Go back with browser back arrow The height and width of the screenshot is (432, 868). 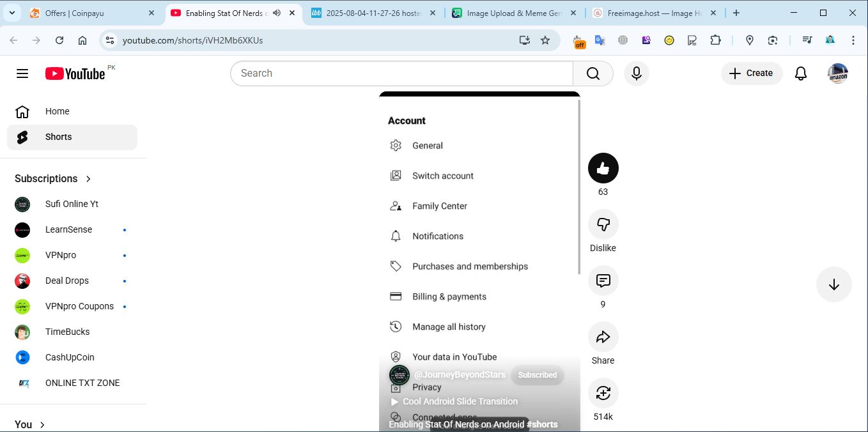click(x=13, y=40)
